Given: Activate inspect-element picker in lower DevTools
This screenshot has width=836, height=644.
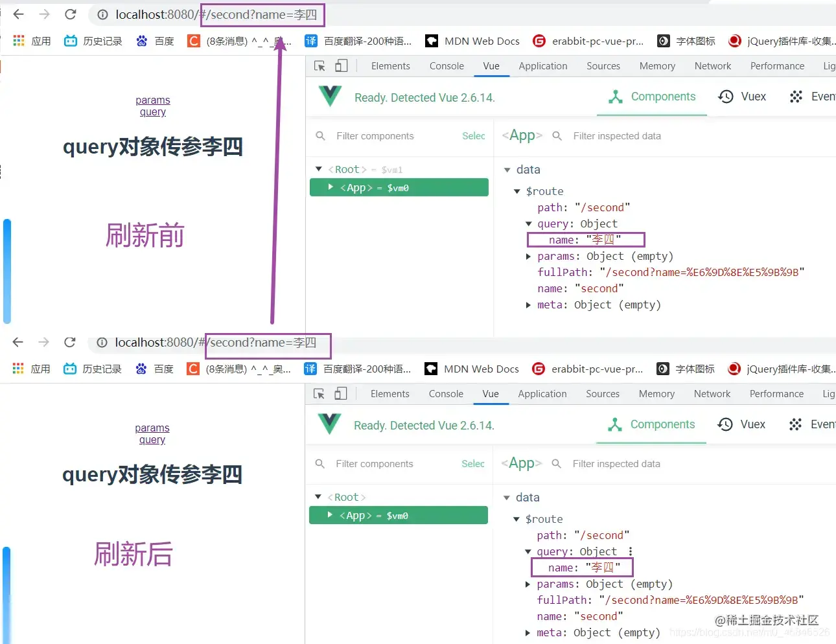Looking at the screenshot, I should coord(319,394).
